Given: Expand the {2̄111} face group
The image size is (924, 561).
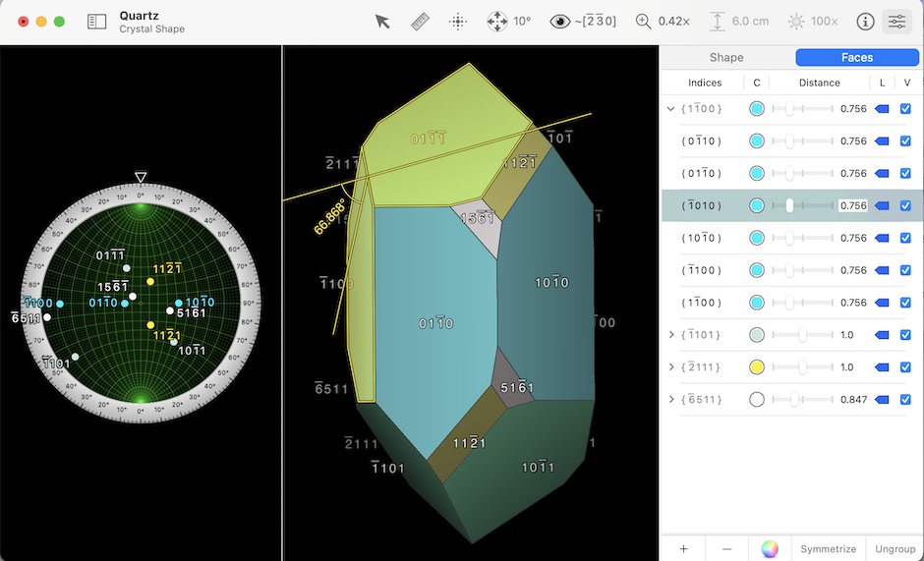Looking at the screenshot, I should [x=671, y=367].
